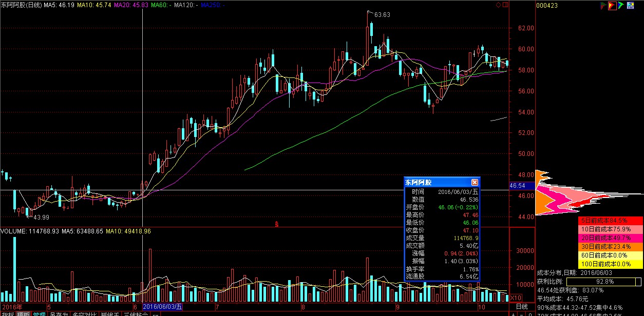
Task: Click the 流通股 6.54亿 row
Action: [442, 277]
